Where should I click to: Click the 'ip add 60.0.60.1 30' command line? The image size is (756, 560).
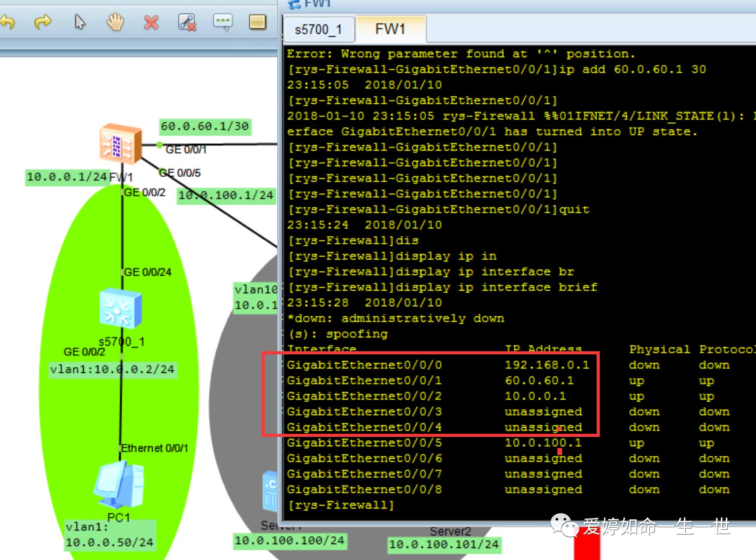[497, 69]
